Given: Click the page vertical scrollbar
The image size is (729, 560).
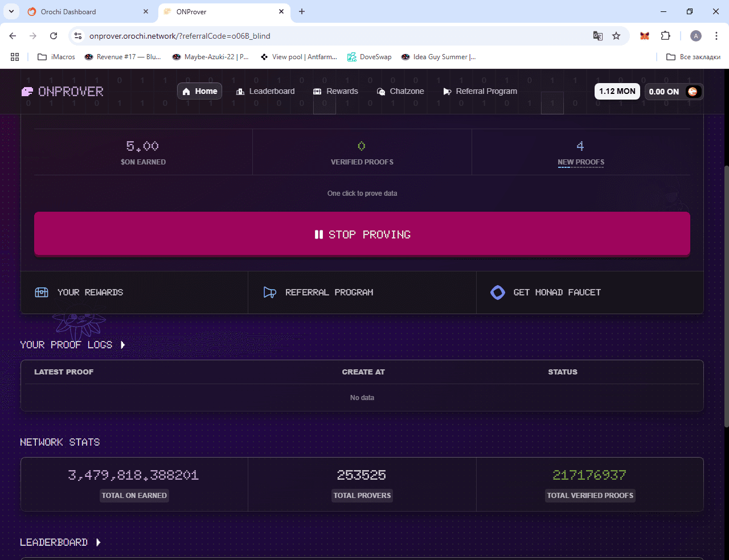Looking at the screenshot, I should pos(726,296).
